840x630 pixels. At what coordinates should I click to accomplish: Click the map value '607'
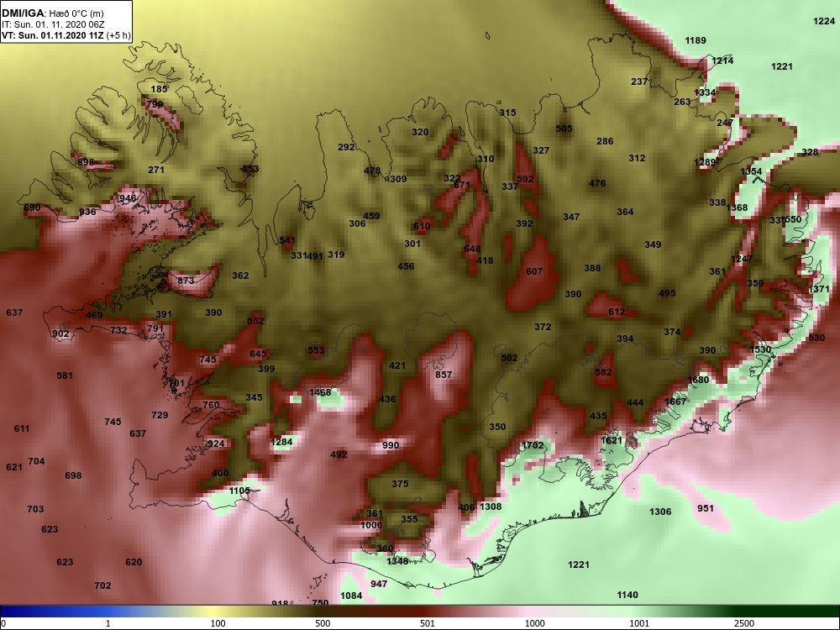pos(534,271)
